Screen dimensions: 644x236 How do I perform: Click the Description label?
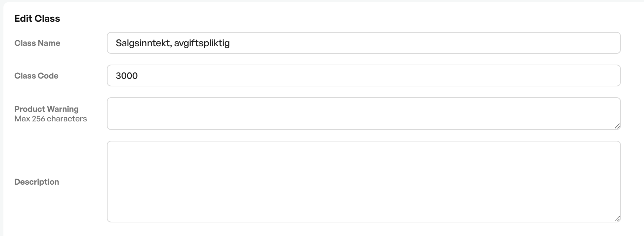pos(36,182)
